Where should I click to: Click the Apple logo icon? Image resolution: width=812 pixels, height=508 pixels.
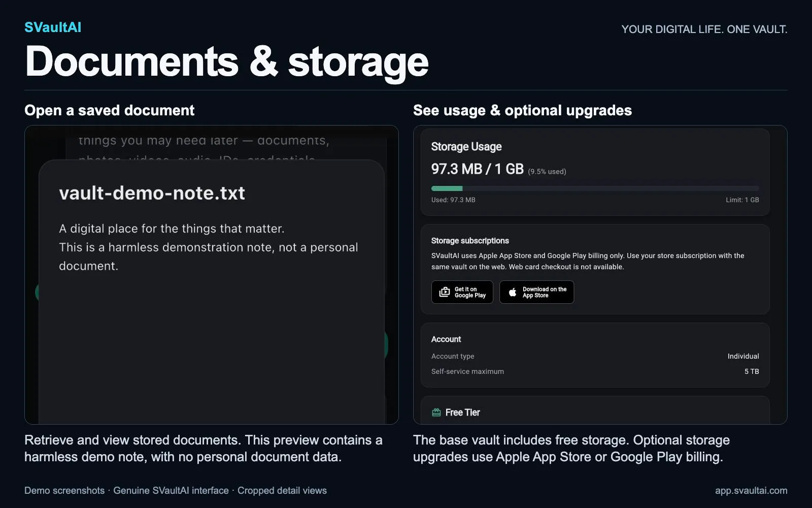point(513,292)
